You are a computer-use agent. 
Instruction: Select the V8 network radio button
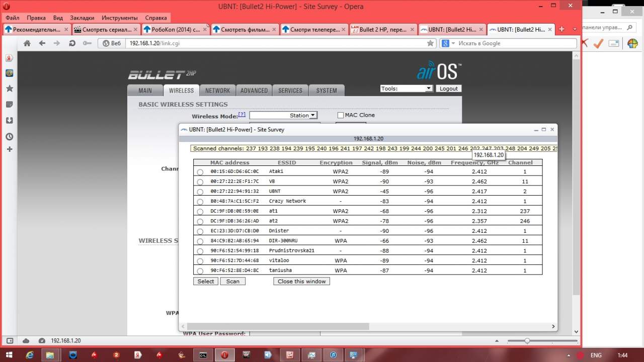200,182
